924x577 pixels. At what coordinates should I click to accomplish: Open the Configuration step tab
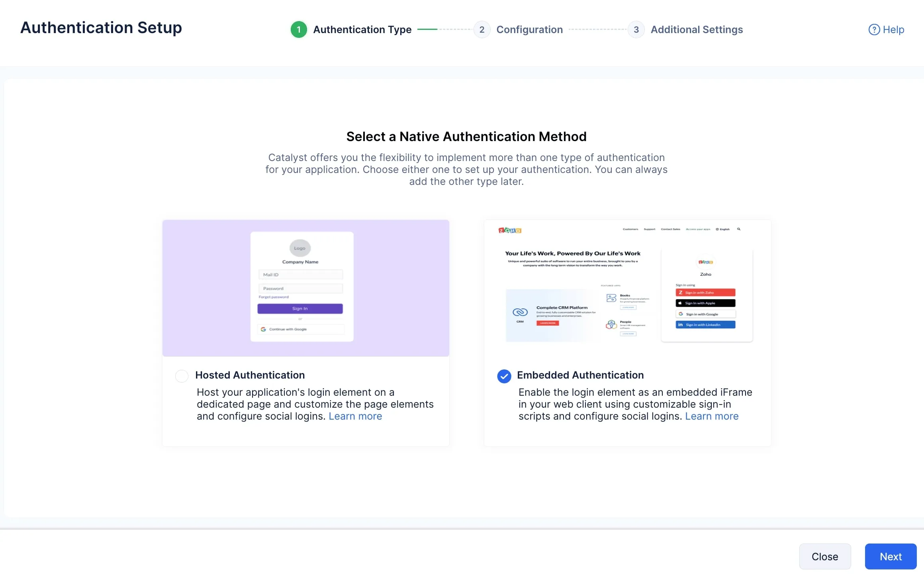point(529,29)
